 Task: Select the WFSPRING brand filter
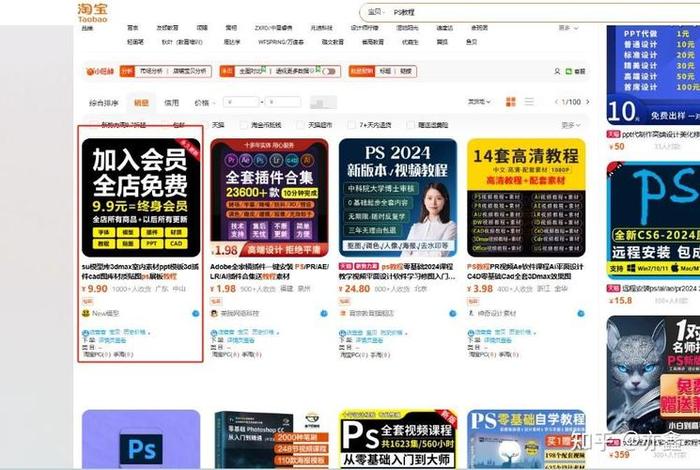pos(281,42)
